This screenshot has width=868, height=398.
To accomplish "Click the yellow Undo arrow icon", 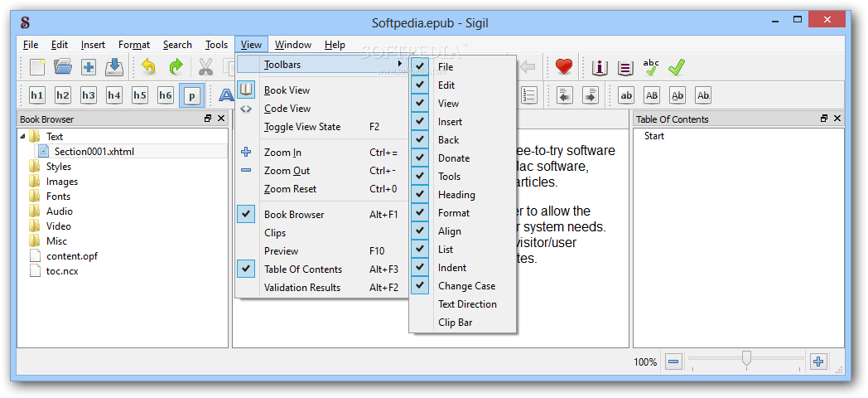I will pyautogui.click(x=148, y=67).
